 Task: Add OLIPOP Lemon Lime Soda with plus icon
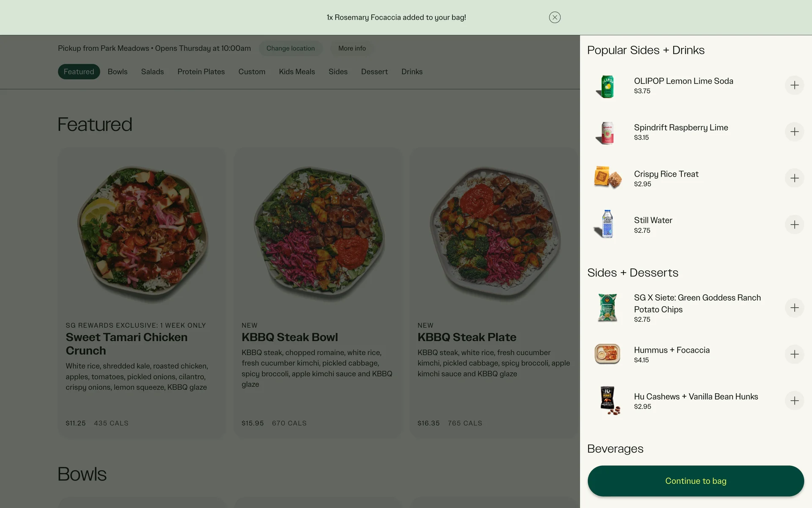794,85
